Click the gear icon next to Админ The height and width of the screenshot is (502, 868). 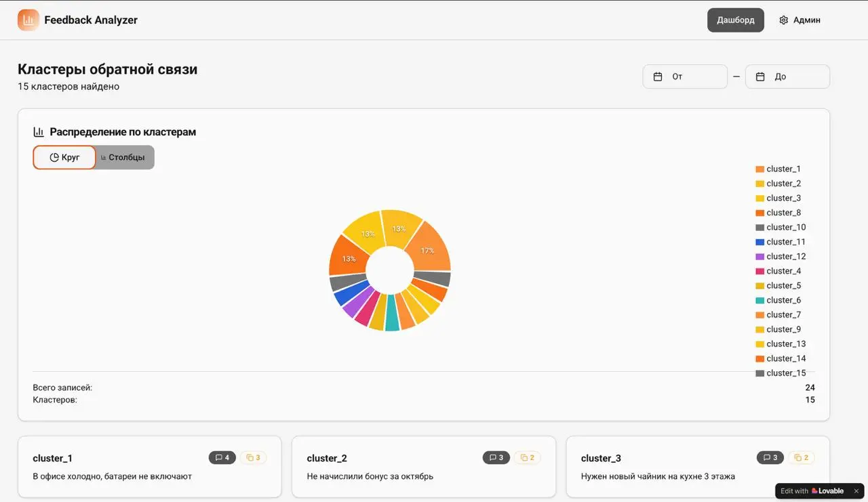[783, 20]
